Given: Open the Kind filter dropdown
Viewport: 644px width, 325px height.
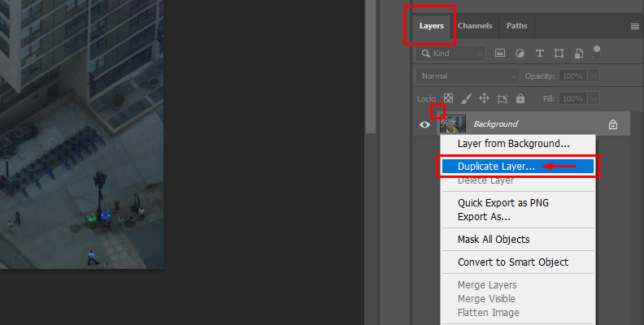Looking at the screenshot, I should tap(450, 54).
